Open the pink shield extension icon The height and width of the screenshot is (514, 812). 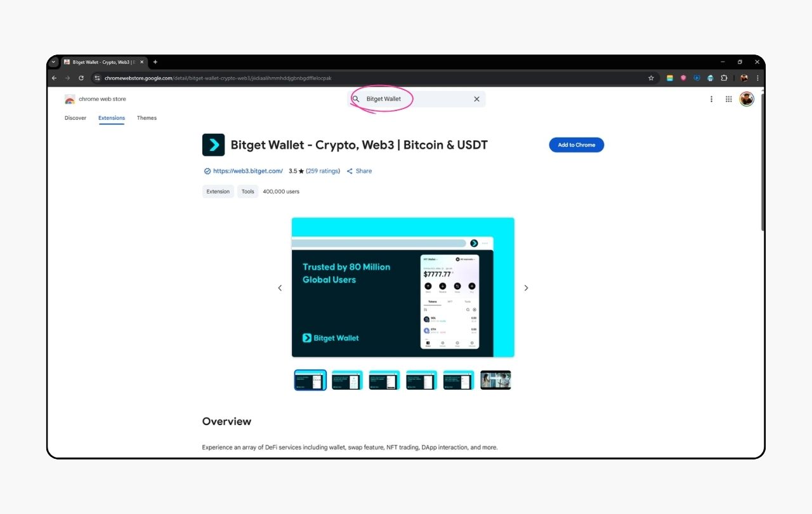(683, 78)
